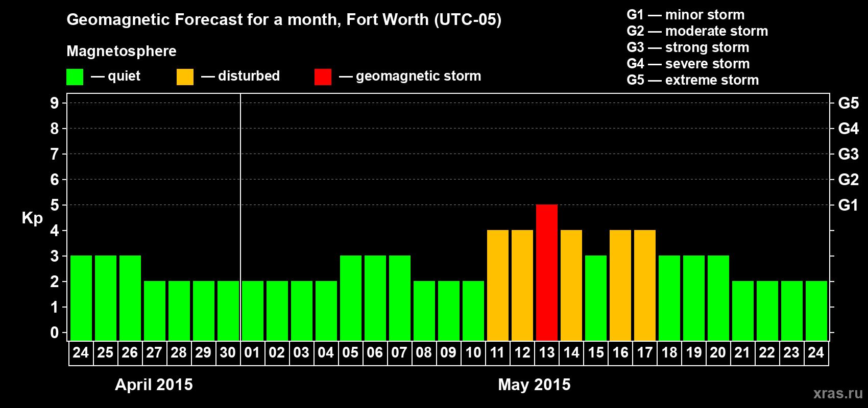This screenshot has width=868, height=408.
Task: Click the Geomagnetic Forecast chart title
Action: click(x=284, y=20)
